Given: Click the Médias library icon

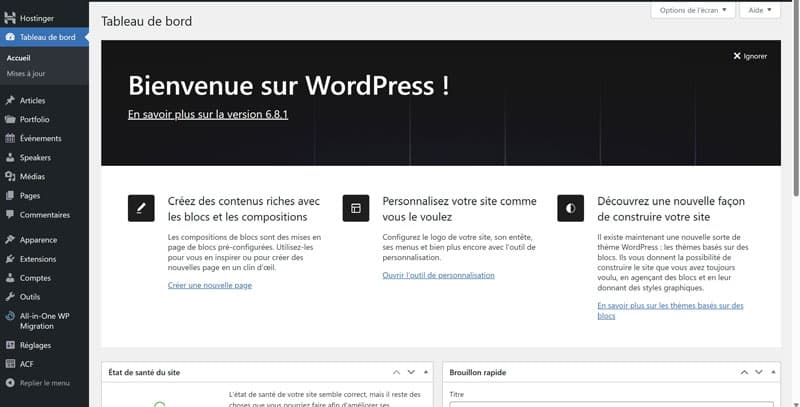Looking at the screenshot, I should (x=10, y=176).
